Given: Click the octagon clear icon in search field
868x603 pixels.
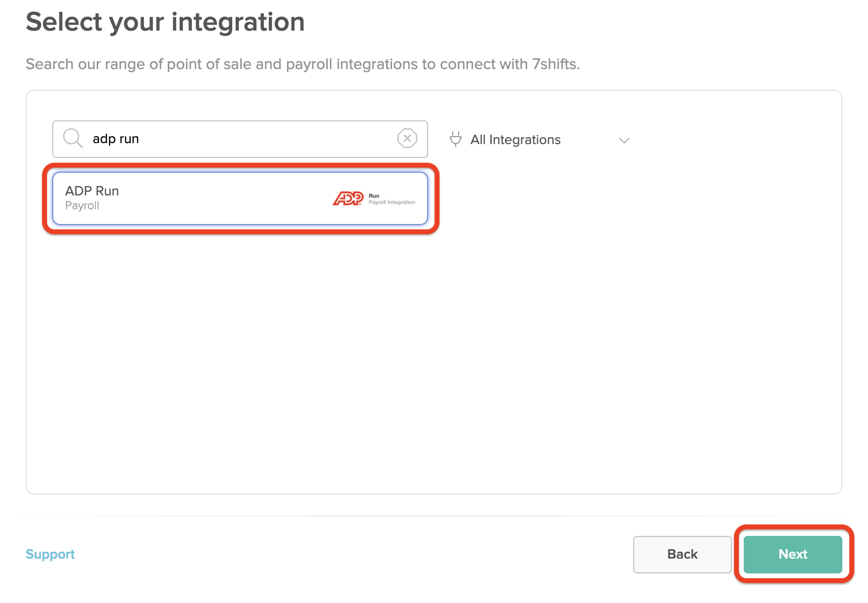Looking at the screenshot, I should pos(407,139).
